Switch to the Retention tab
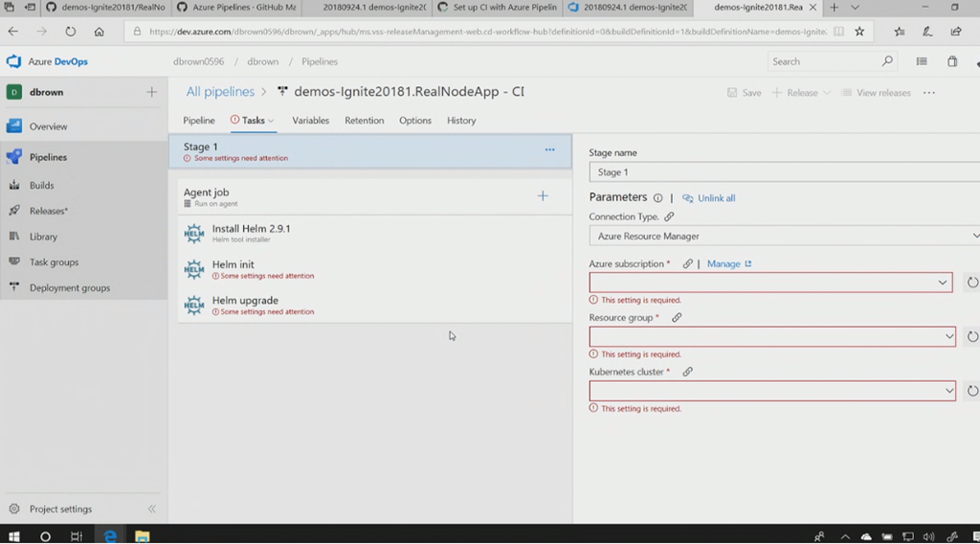 pos(364,121)
